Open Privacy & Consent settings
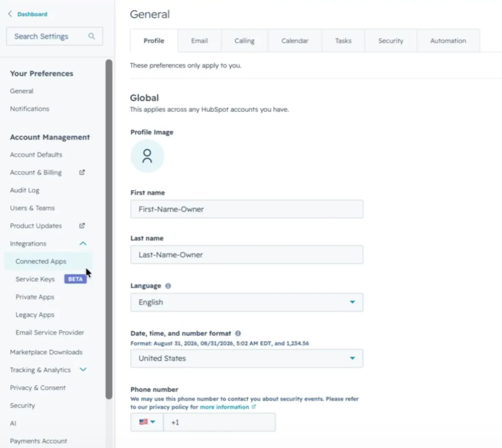Image resolution: width=502 pixels, height=448 pixels. coord(38,387)
